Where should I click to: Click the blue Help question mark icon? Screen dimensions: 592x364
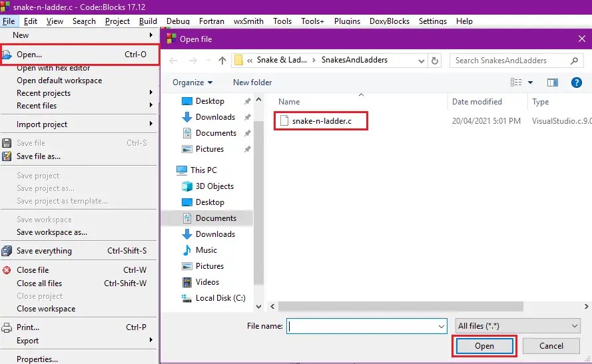pyautogui.click(x=577, y=83)
